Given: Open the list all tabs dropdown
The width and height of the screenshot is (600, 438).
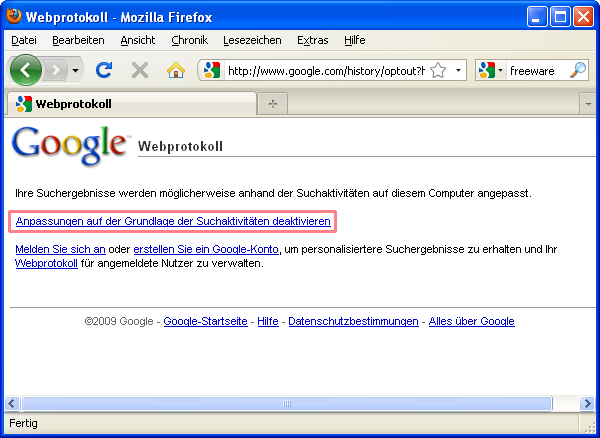Looking at the screenshot, I should click(588, 104).
